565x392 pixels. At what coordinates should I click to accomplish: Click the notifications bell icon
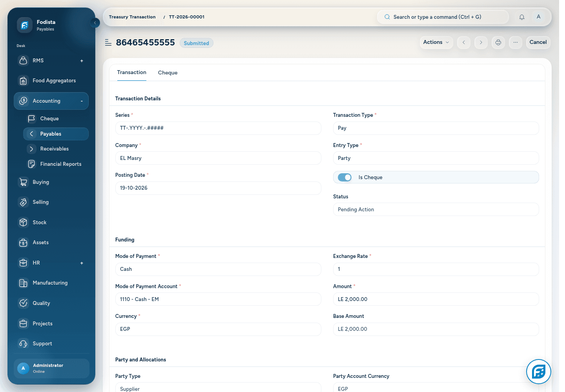pos(522,17)
